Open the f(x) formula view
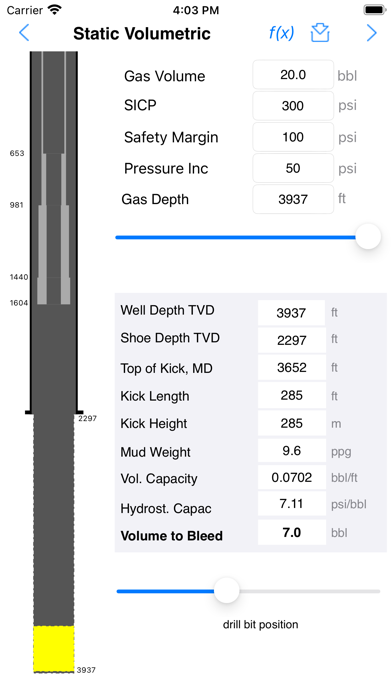 281,33
